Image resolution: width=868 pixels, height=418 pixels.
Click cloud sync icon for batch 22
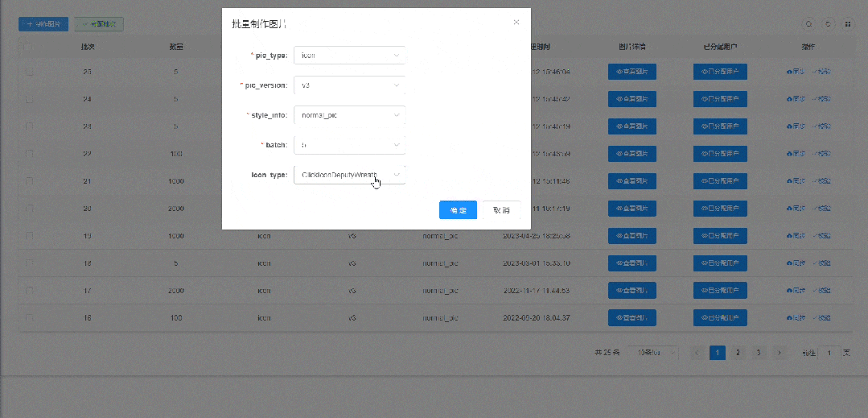click(796, 154)
